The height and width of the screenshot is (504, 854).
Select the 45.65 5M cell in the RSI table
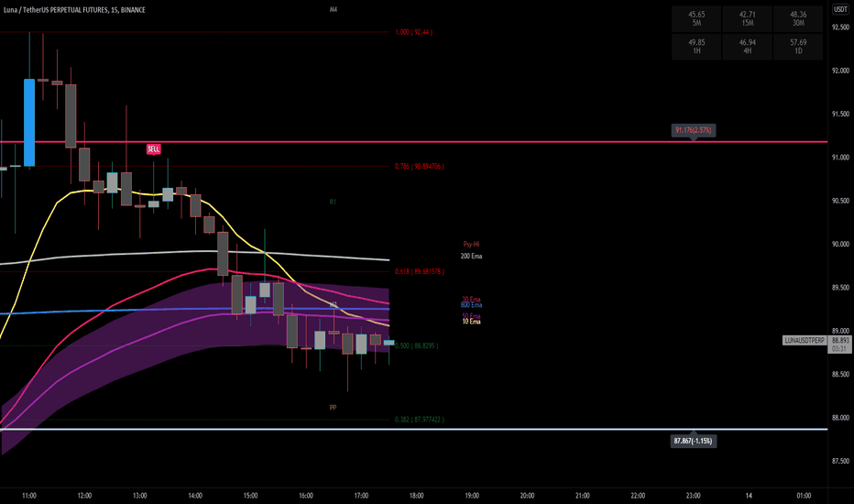(x=696, y=18)
